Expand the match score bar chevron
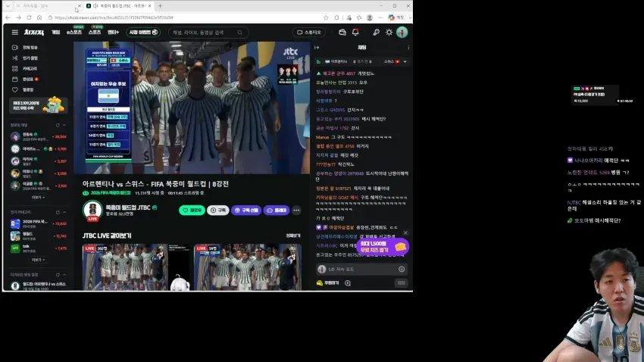The height and width of the screenshot is (362, 644). coord(405,61)
